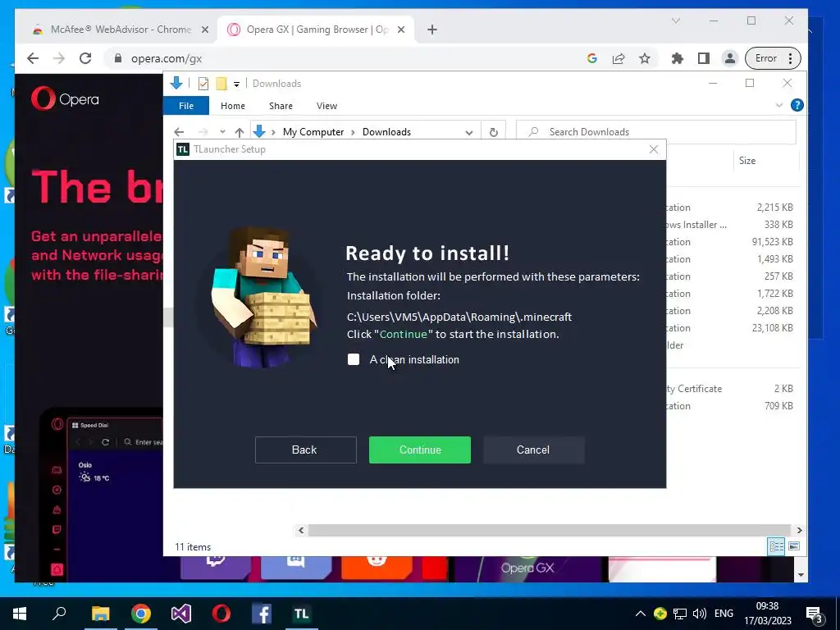Open recent locations dropdown in Explorer
Screen dimensions: 840x630
222,132
